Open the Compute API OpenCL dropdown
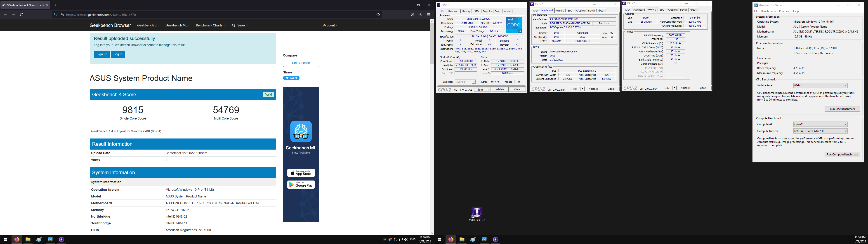The height and width of the screenshot is (244, 868). (820, 124)
